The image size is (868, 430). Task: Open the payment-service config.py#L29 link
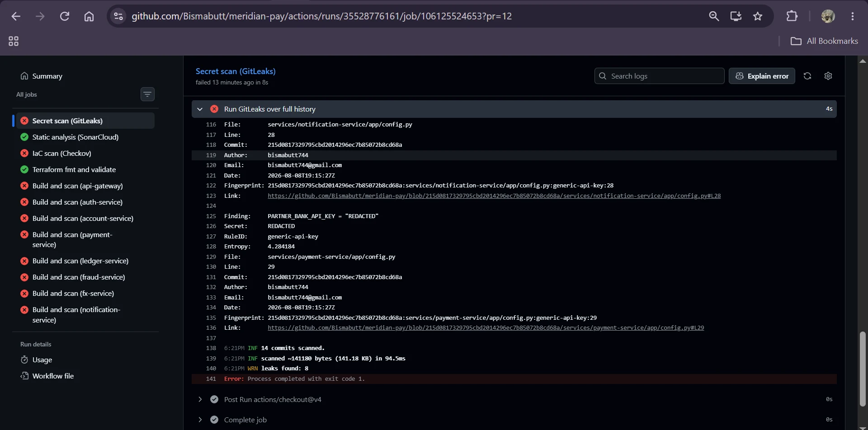486,327
